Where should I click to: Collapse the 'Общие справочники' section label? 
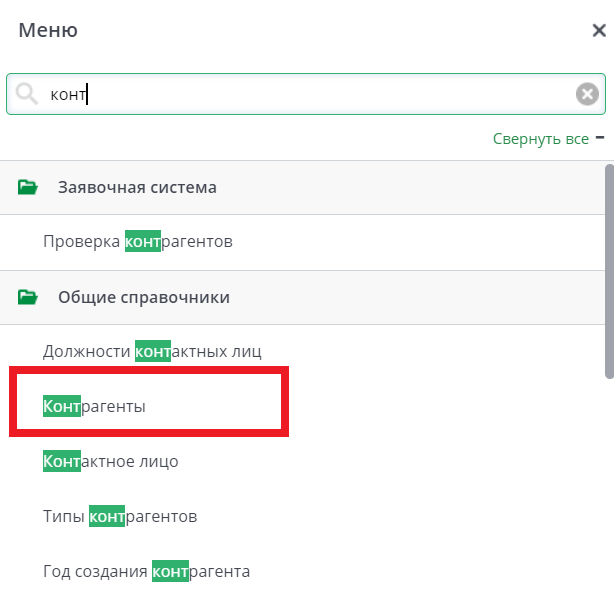pyautogui.click(x=144, y=297)
